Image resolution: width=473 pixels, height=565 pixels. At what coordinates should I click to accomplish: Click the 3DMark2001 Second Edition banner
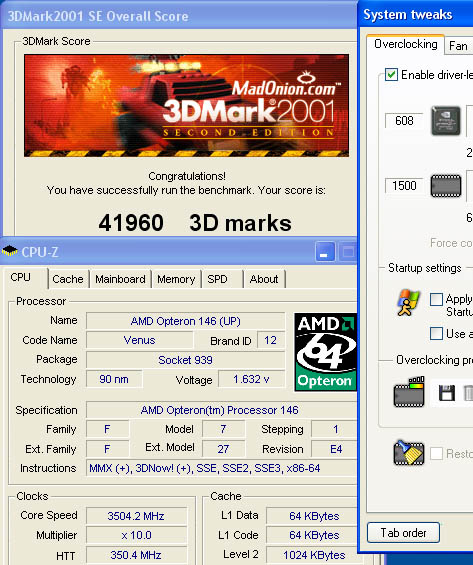[x=186, y=106]
